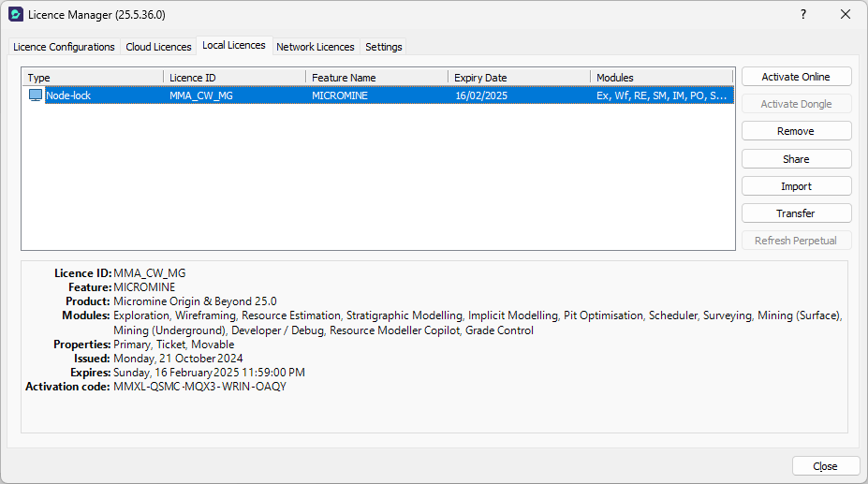Click the product value Micromine Origin & Beyond 25.0

click(195, 301)
